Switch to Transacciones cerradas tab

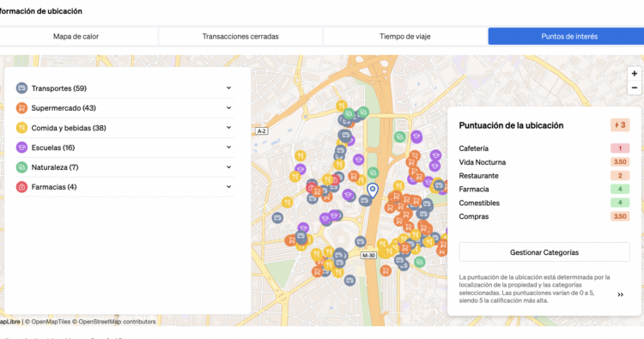(240, 36)
